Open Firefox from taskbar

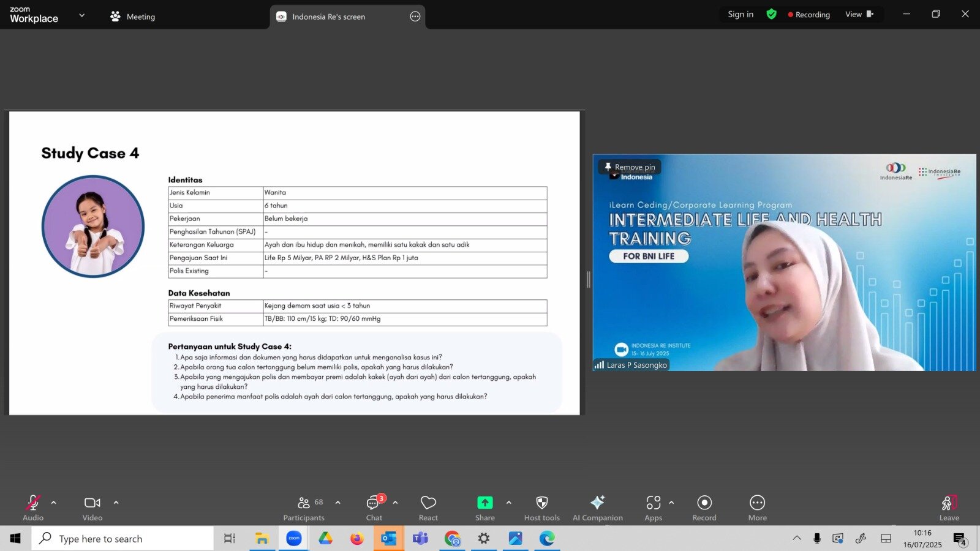[x=357, y=538]
